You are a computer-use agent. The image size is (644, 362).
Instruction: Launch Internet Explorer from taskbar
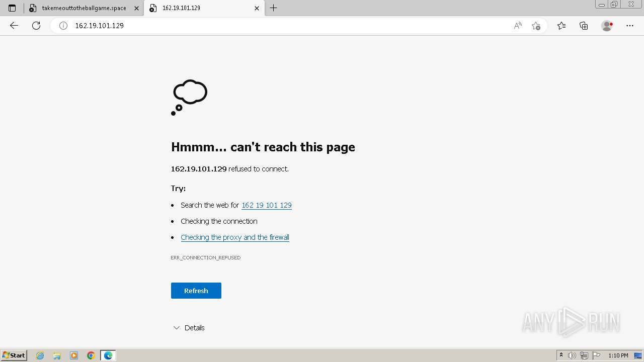point(40,355)
